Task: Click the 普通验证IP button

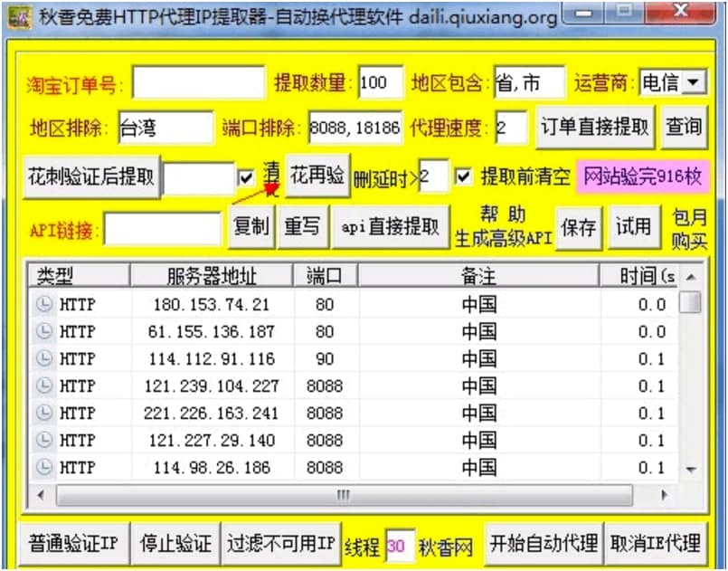Action: tap(73, 543)
